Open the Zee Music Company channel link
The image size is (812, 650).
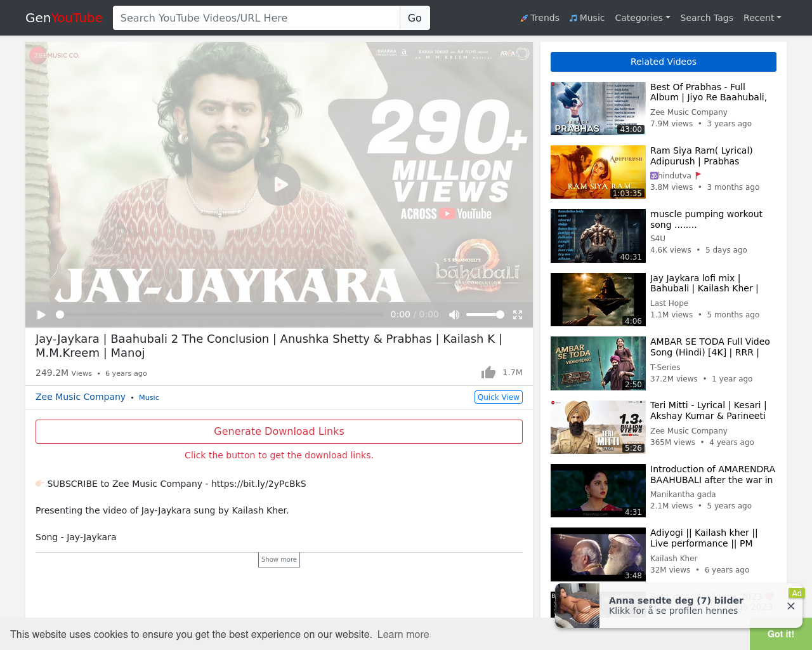tap(81, 397)
